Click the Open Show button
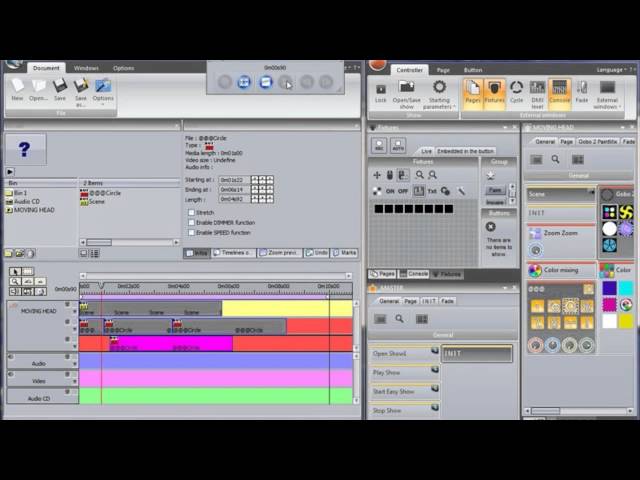The height and width of the screenshot is (480, 640). [404, 353]
